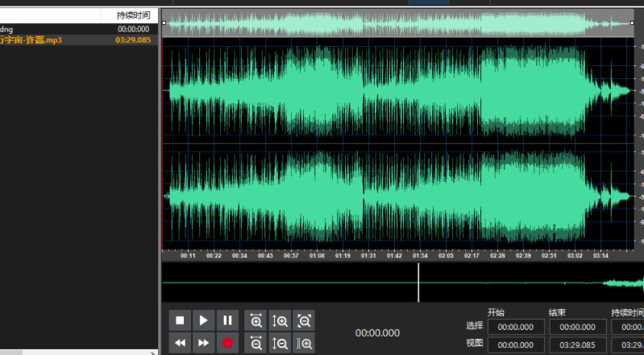Click the lower channel waveform
Screen dimensions: 644x355
(398, 196)
